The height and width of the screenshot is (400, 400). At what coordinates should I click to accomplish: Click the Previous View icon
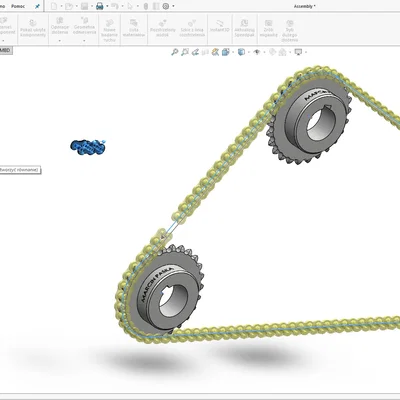coord(195,52)
